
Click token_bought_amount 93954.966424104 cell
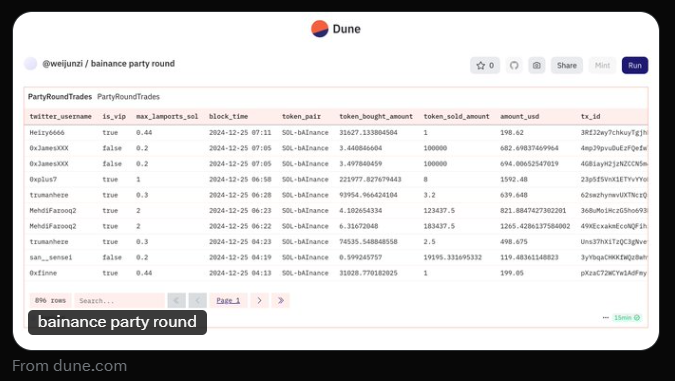pos(368,195)
